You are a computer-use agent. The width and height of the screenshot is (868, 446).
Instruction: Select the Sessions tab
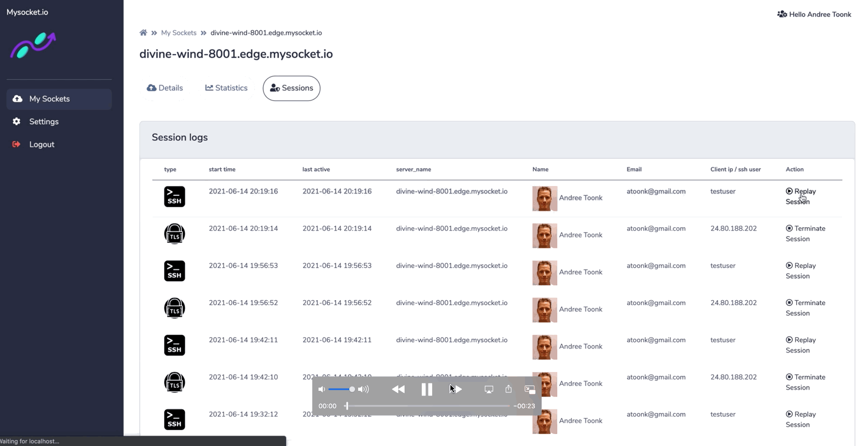click(x=291, y=88)
